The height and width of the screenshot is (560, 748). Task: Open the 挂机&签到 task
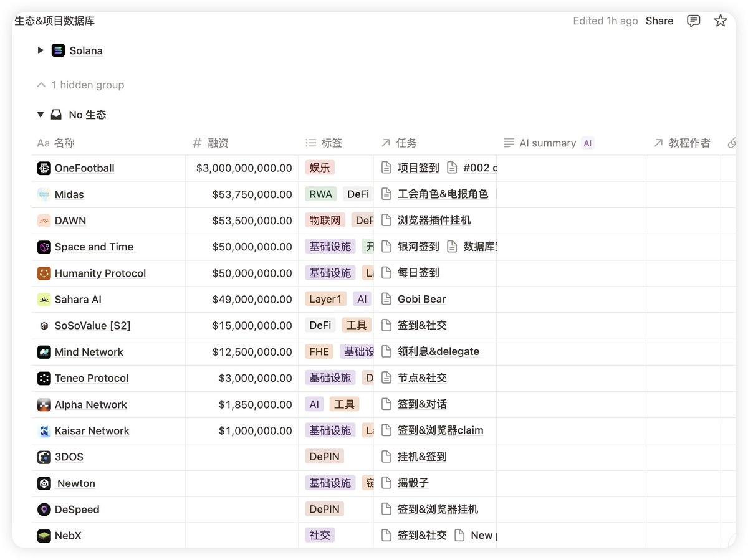tap(422, 457)
